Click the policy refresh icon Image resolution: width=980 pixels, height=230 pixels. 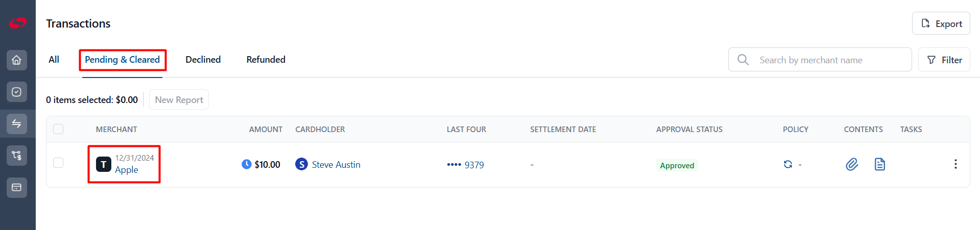point(788,164)
